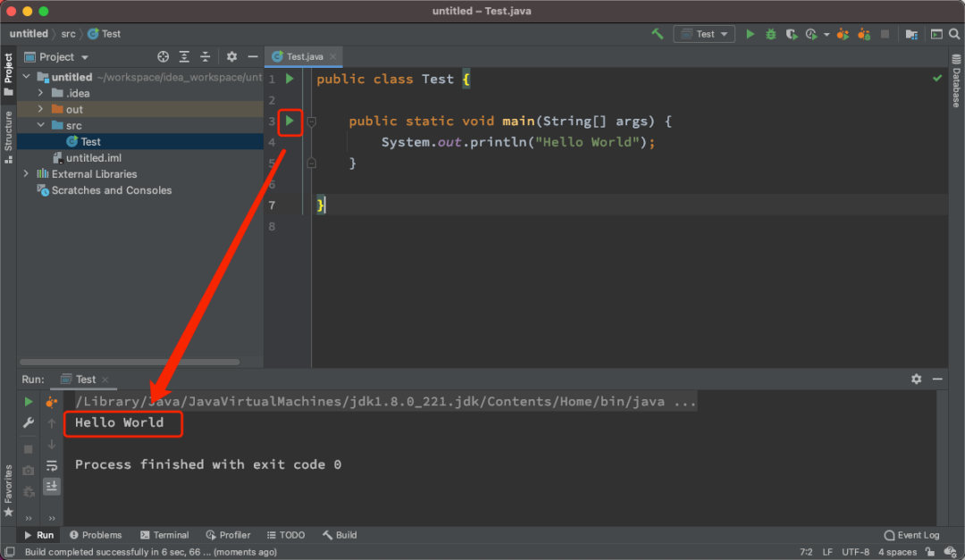Change UTF-8 file encoding in status bar
The height and width of the screenshot is (560, 965).
click(x=855, y=552)
